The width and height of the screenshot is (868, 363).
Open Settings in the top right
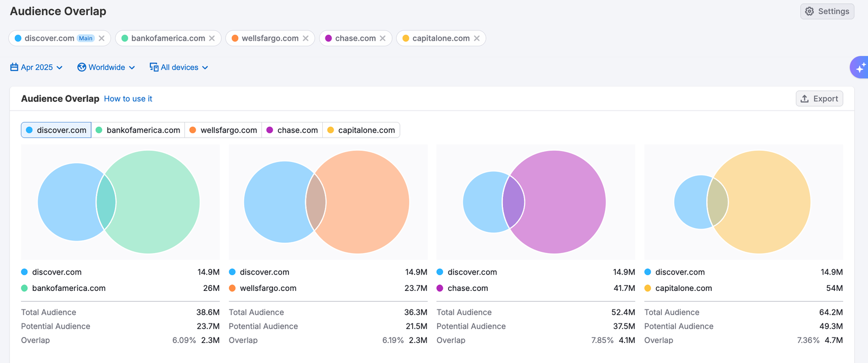pos(827,11)
